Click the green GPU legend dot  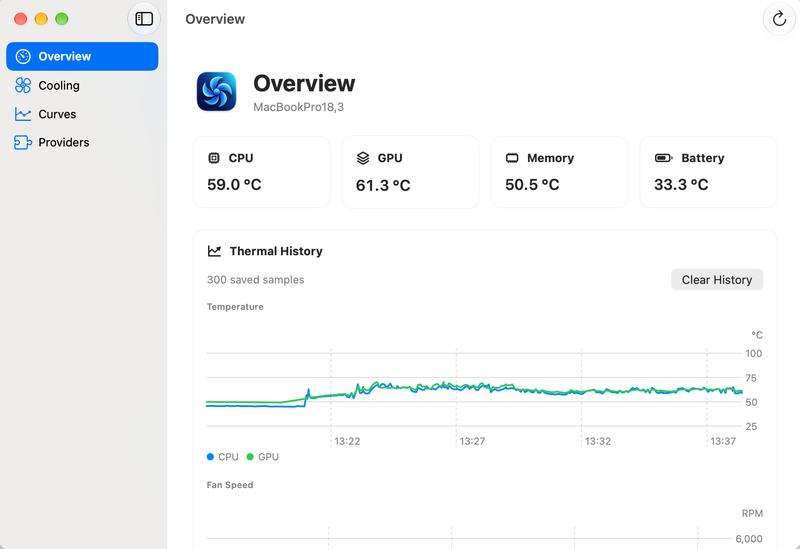pyautogui.click(x=250, y=457)
